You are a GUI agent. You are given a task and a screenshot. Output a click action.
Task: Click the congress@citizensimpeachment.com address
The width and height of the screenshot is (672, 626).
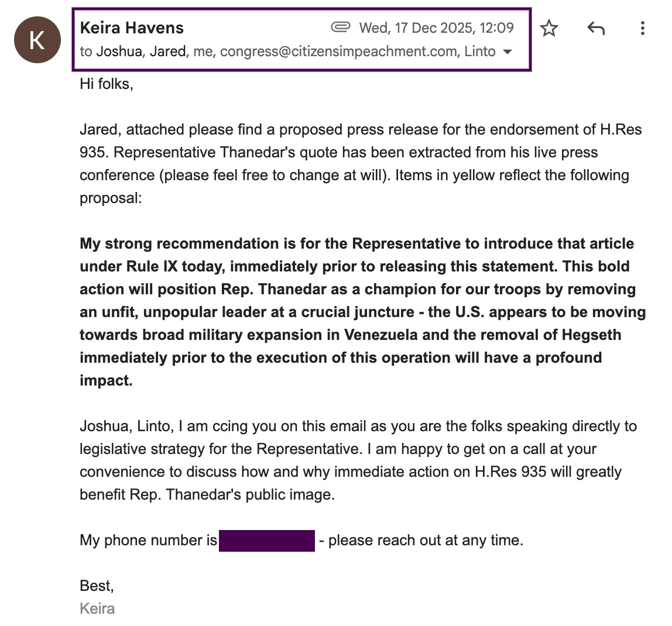(x=339, y=51)
